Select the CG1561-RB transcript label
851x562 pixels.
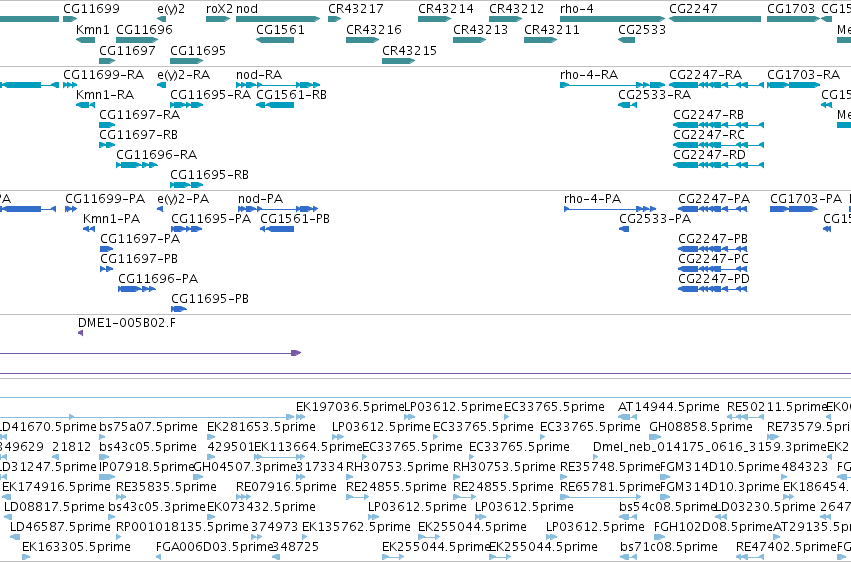291,94
